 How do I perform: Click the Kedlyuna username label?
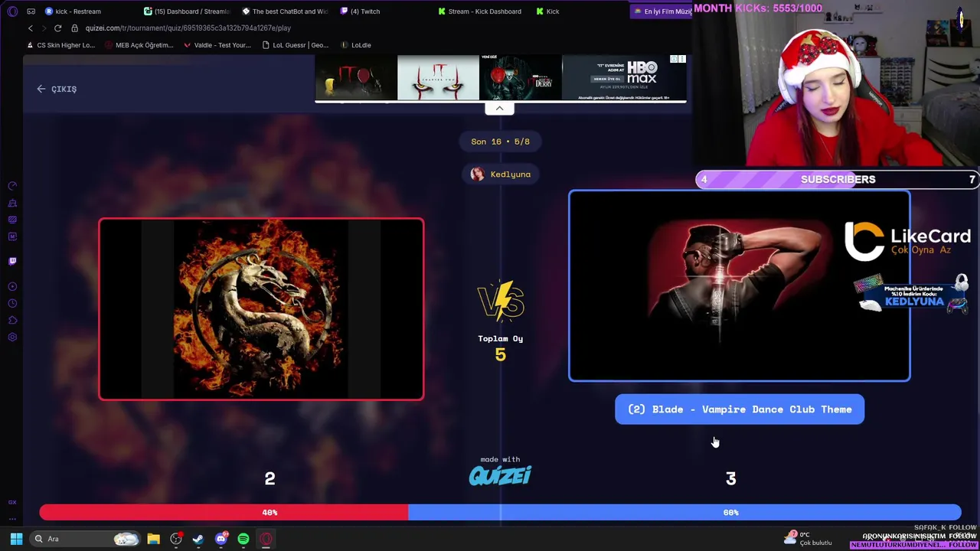tap(511, 174)
